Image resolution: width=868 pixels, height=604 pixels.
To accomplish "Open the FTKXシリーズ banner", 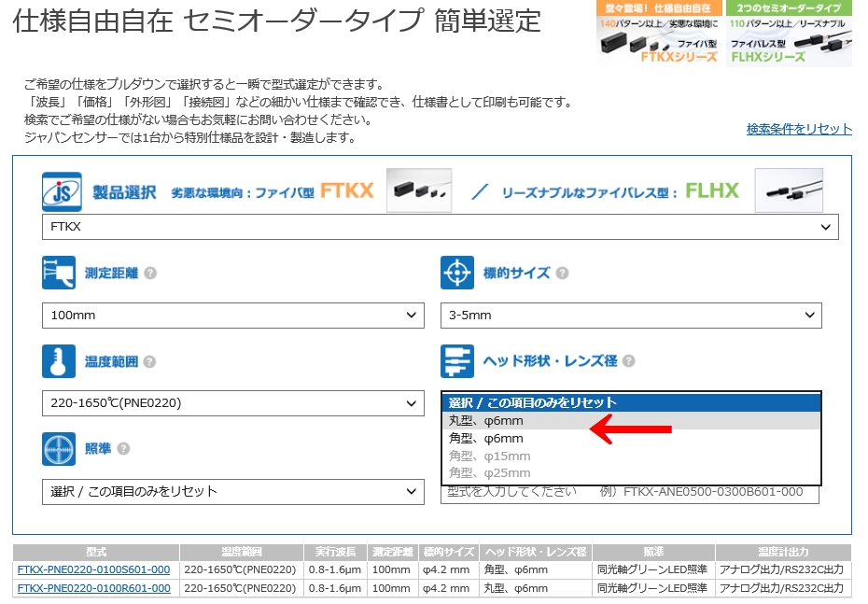I will (659, 34).
